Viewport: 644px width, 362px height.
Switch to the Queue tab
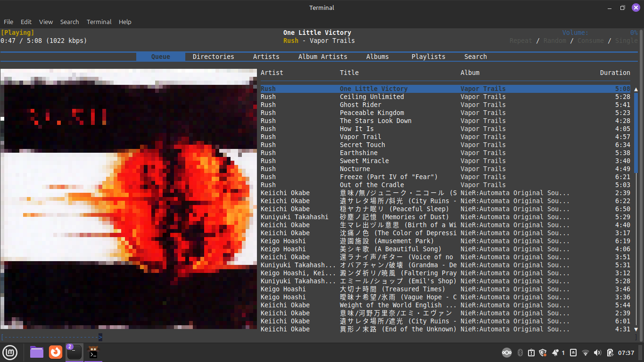161,57
